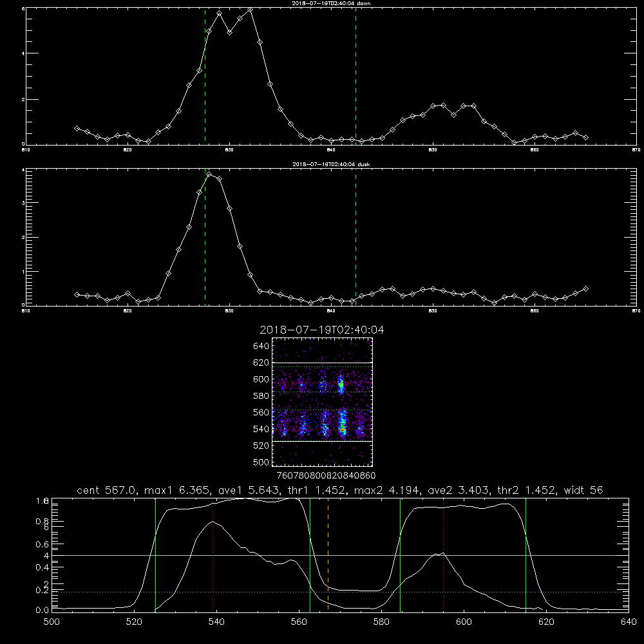Click heatmap y-axis label 600
This screenshot has height=644, width=644.
pos(261,379)
